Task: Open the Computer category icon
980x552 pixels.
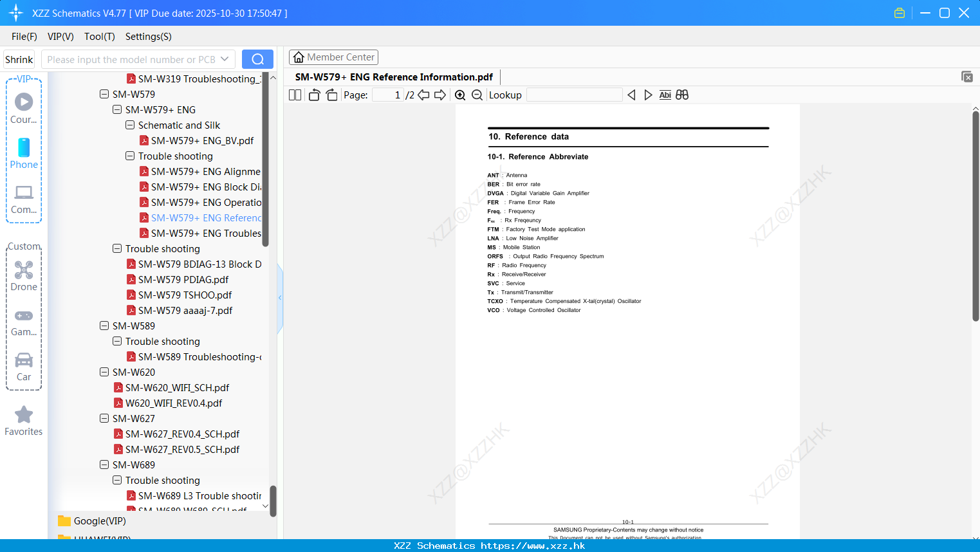Action: pyautogui.click(x=24, y=199)
